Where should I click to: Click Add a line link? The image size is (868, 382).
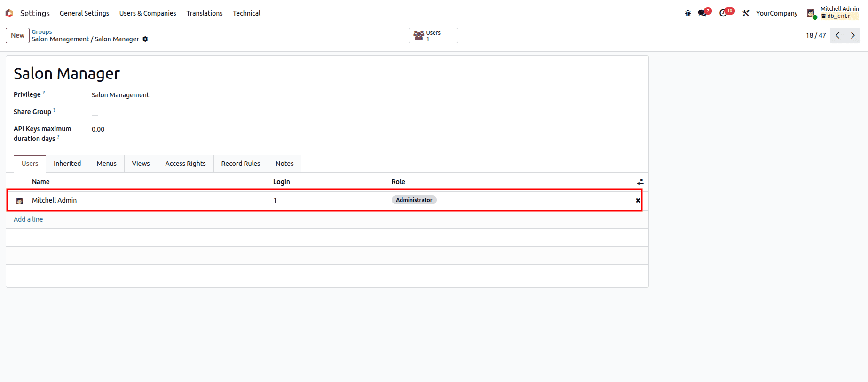tap(28, 219)
